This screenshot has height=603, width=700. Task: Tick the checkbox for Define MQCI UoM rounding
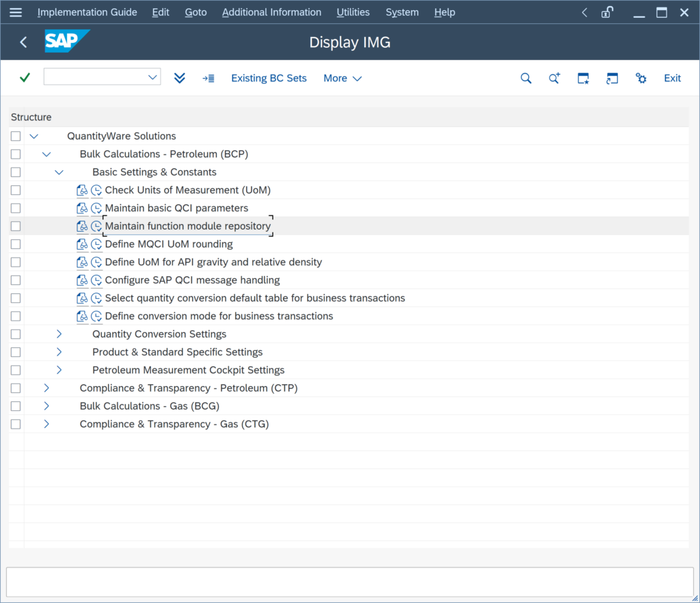pos(16,244)
